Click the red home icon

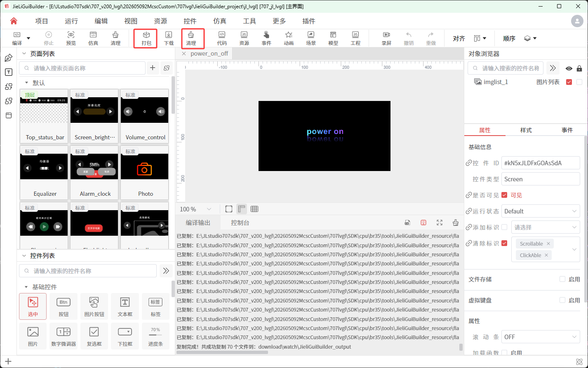point(14,21)
